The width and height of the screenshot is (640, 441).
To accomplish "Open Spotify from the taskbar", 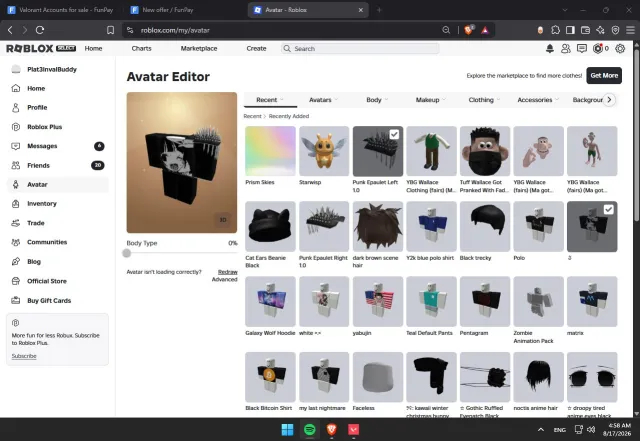I will (x=310, y=429).
